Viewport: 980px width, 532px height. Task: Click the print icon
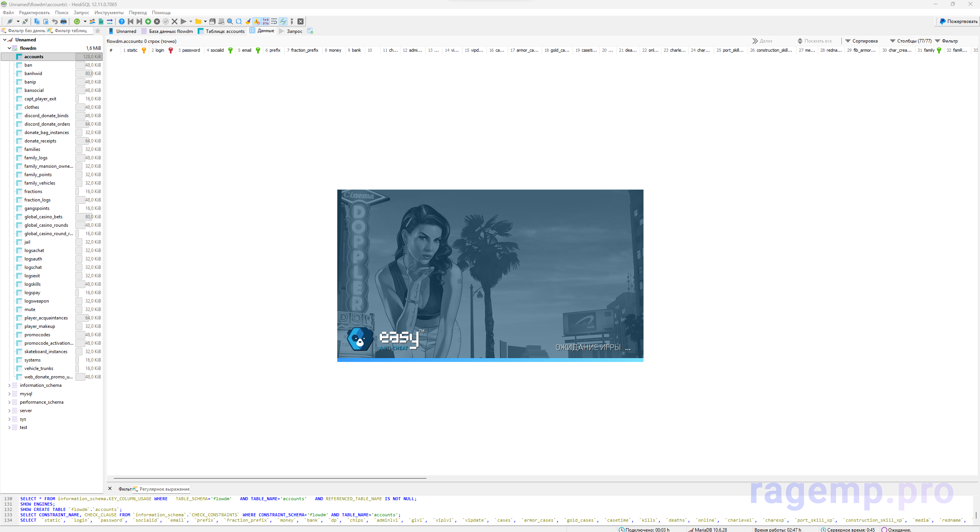point(64,21)
